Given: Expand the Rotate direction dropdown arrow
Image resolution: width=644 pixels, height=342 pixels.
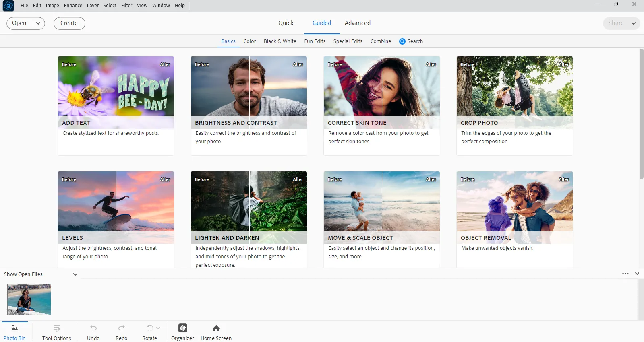Looking at the screenshot, I should 158,328.
